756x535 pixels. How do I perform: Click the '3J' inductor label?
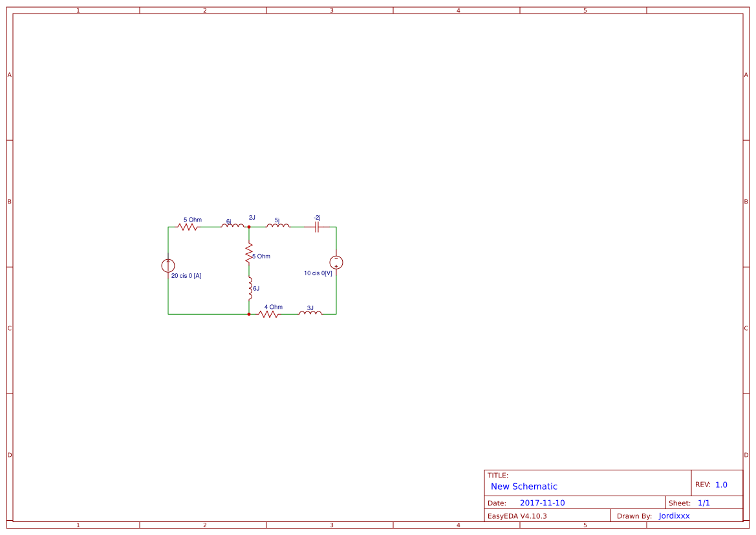tap(310, 308)
